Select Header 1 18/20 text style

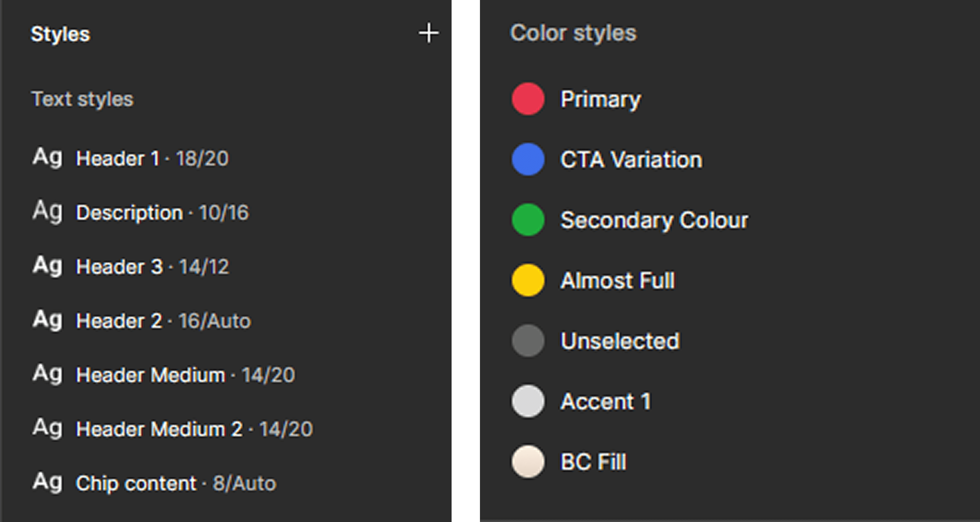pyautogui.click(x=152, y=158)
